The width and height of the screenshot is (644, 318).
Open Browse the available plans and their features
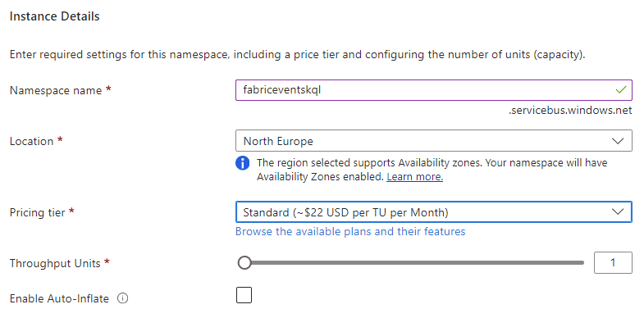pos(350,231)
